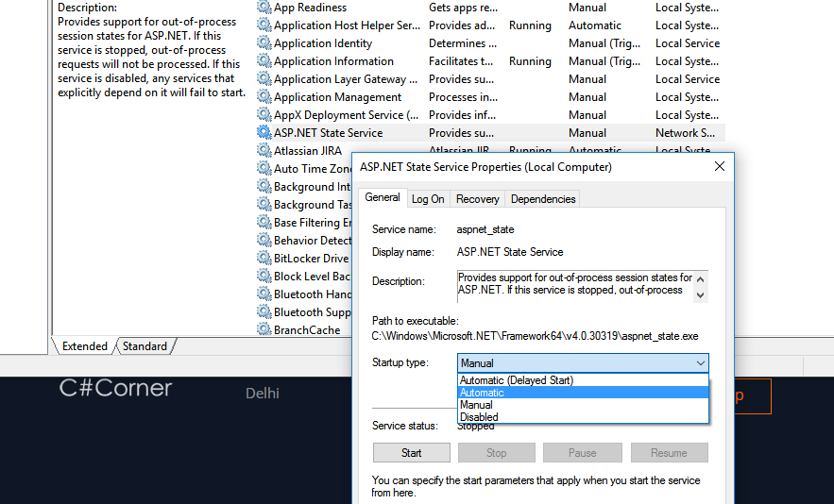The height and width of the screenshot is (504, 834).
Task: Click Application Layer Gateway service name
Action: coord(345,79)
